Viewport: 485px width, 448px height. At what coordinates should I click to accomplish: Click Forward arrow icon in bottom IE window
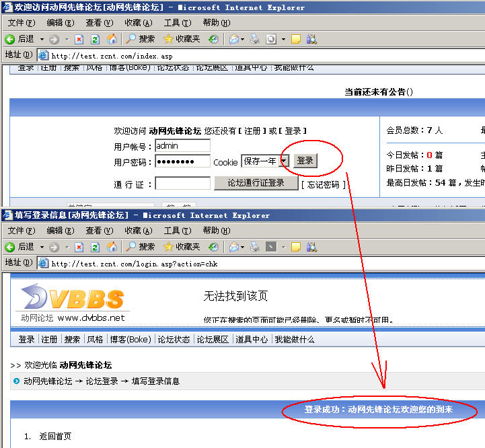coord(54,247)
